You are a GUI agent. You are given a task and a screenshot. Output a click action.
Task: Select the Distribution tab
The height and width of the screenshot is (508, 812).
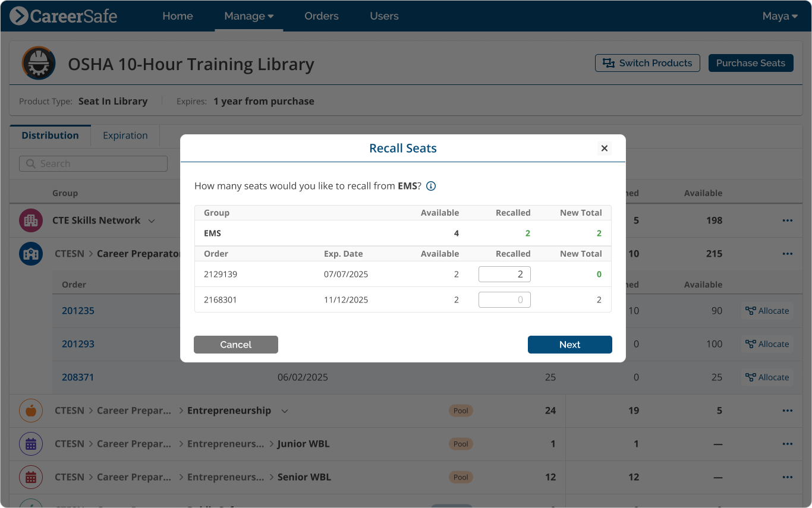50,135
